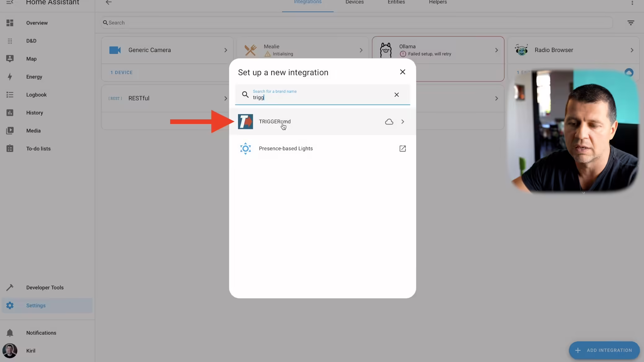The height and width of the screenshot is (362, 644).
Task: Click the Overview dashboard icon
Action: pos(10,23)
